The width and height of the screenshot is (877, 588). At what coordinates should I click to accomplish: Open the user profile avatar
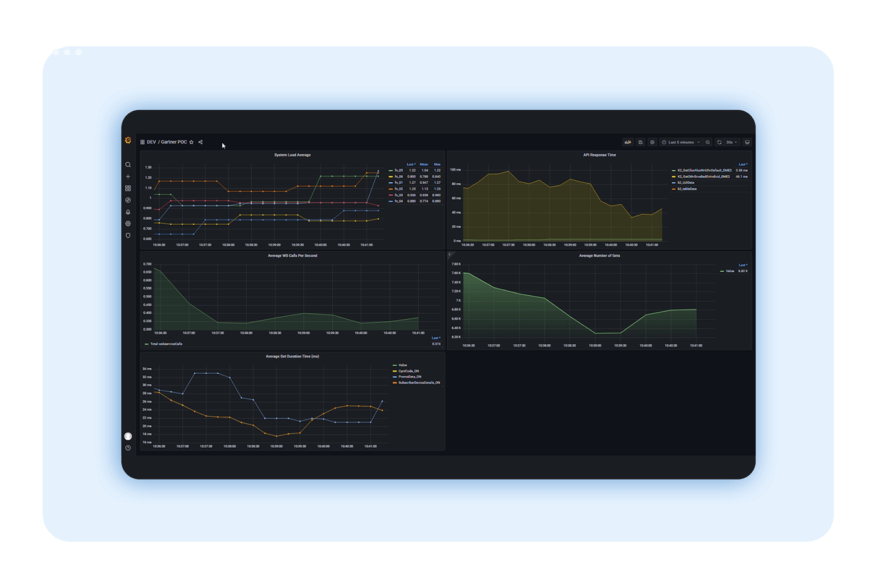(x=128, y=436)
